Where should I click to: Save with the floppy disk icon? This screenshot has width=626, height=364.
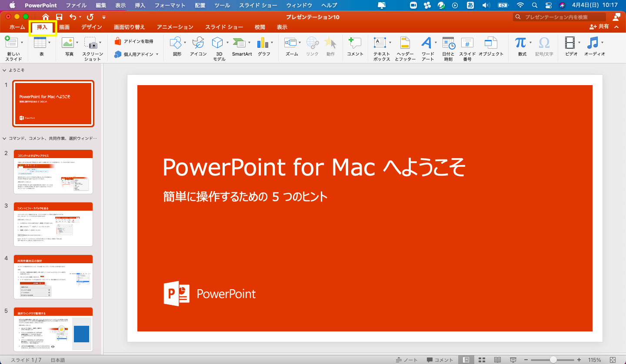click(59, 17)
